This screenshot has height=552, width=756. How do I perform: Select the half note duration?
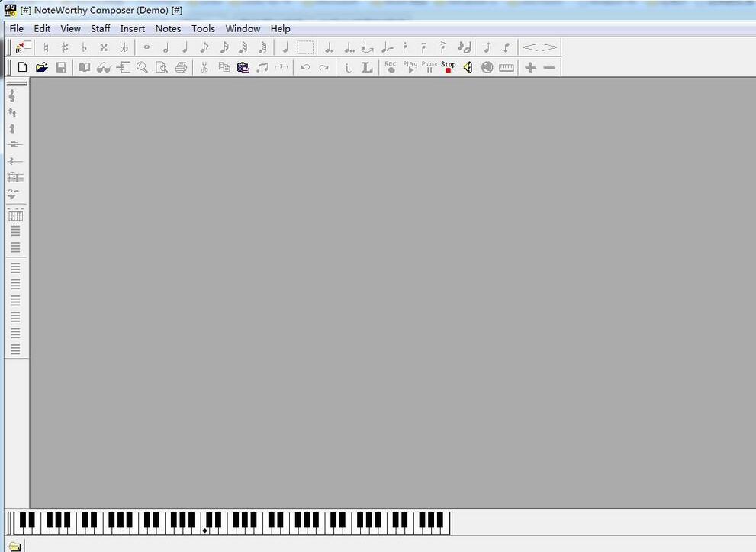pyautogui.click(x=166, y=47)
